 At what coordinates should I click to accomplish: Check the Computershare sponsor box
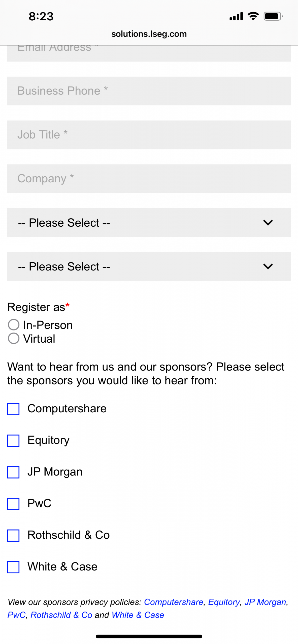click(x=13, y=409)
